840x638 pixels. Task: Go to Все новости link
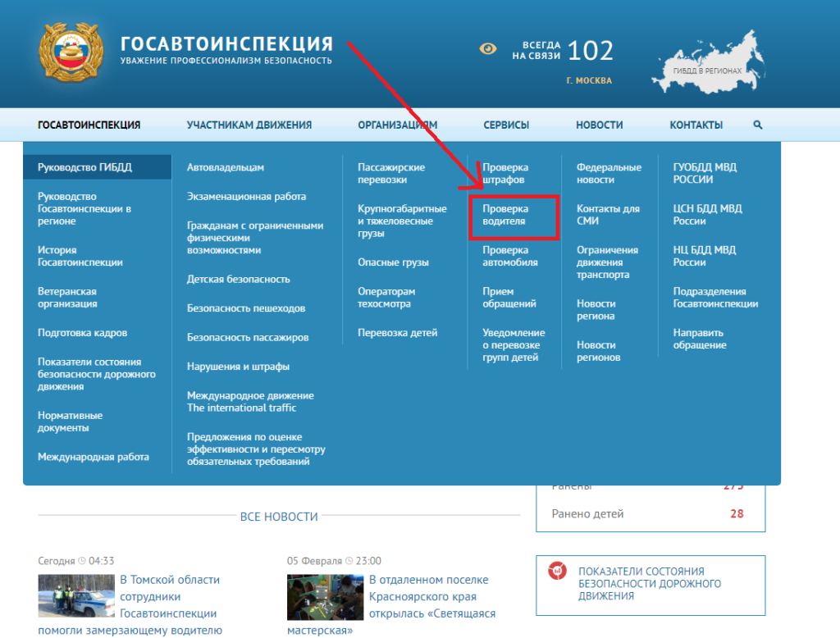[x=279, y=517]
